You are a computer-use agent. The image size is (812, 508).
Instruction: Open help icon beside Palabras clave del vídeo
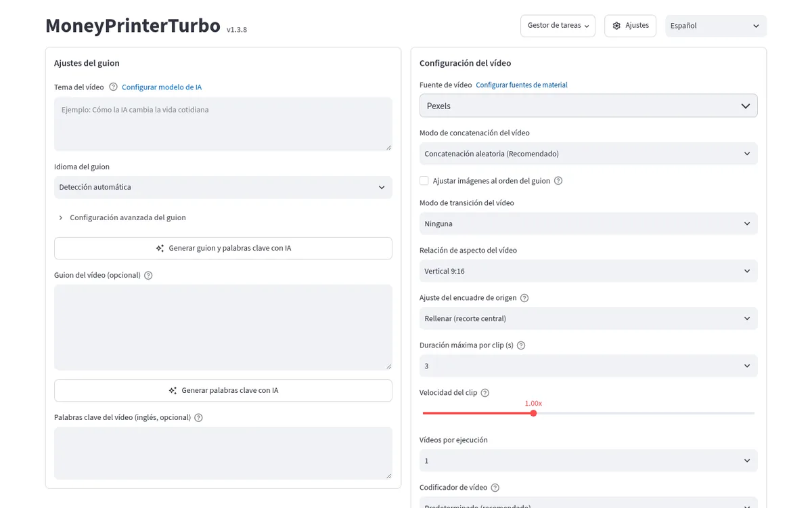pos(198,417)
